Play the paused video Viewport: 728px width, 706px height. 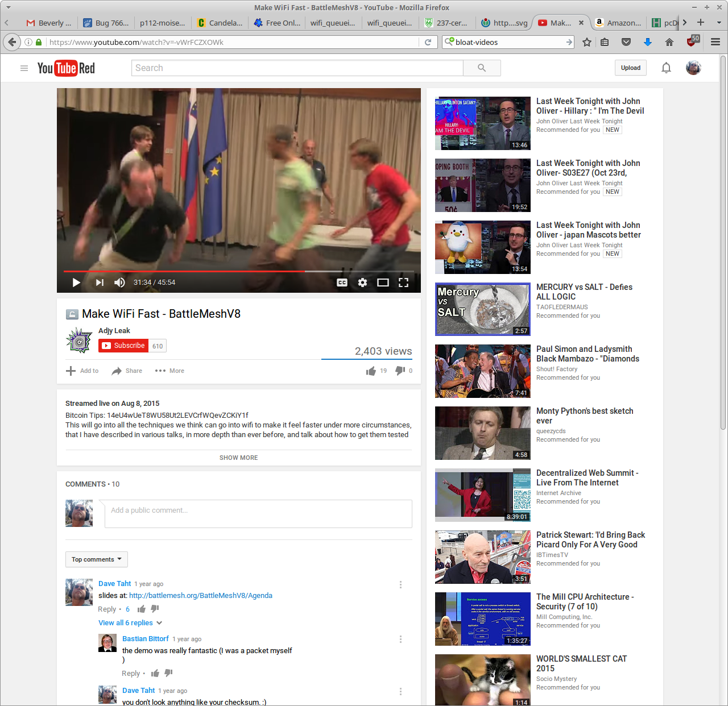tap(76, 283)
